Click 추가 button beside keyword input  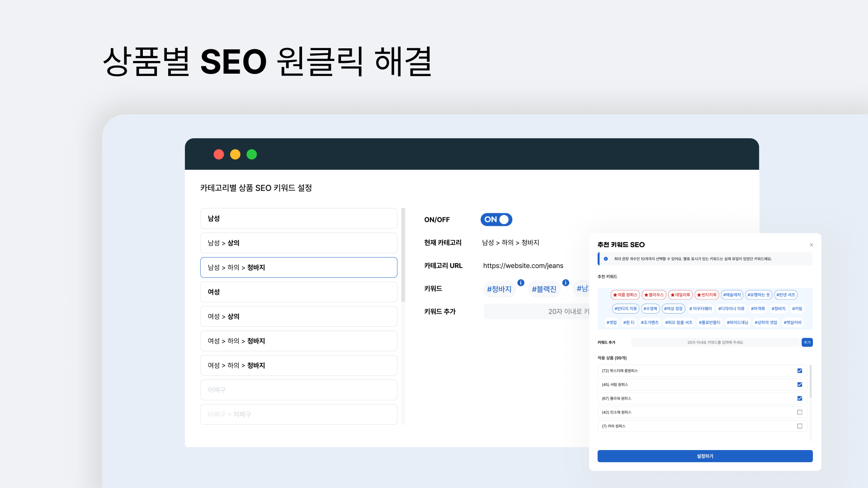point(807,343)
